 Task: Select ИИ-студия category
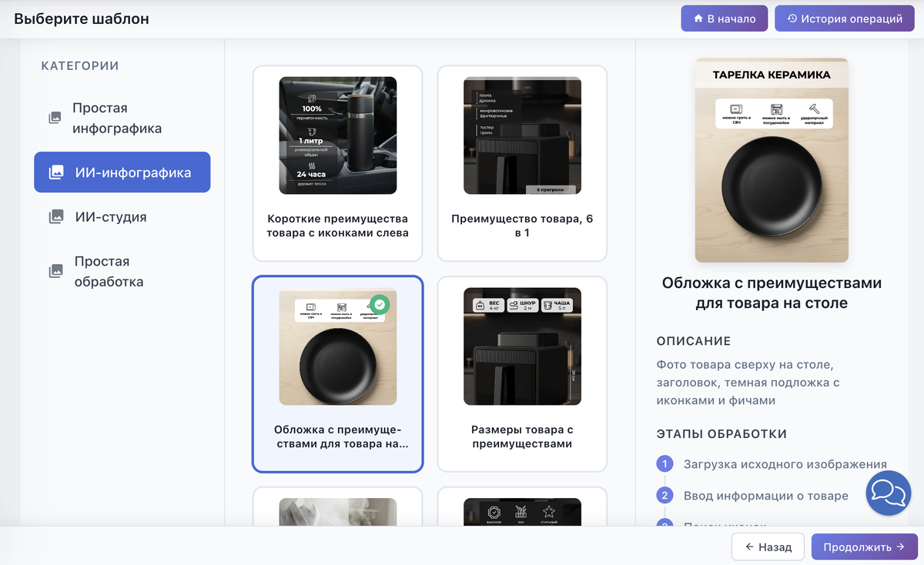click(x=122, y=217)
